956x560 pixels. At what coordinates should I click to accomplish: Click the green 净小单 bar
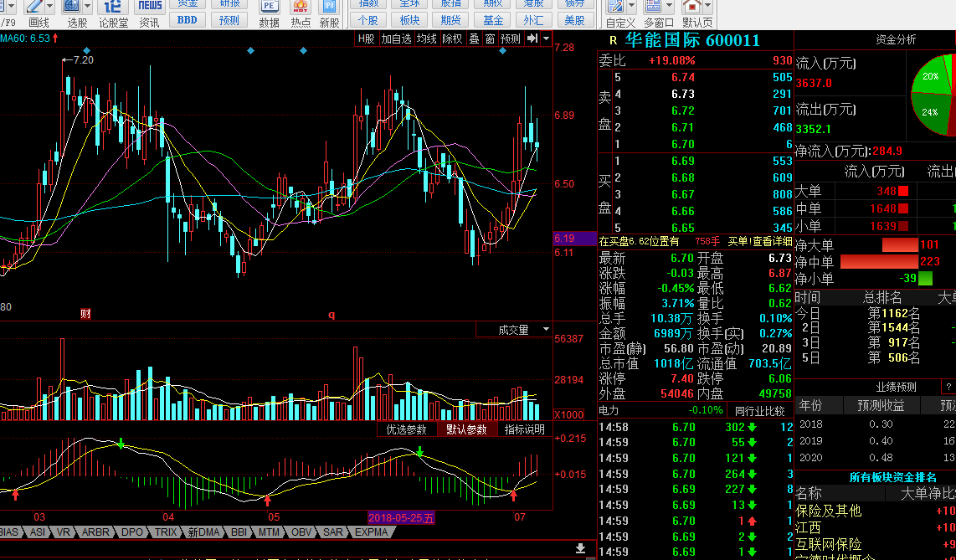click(926, 279)
